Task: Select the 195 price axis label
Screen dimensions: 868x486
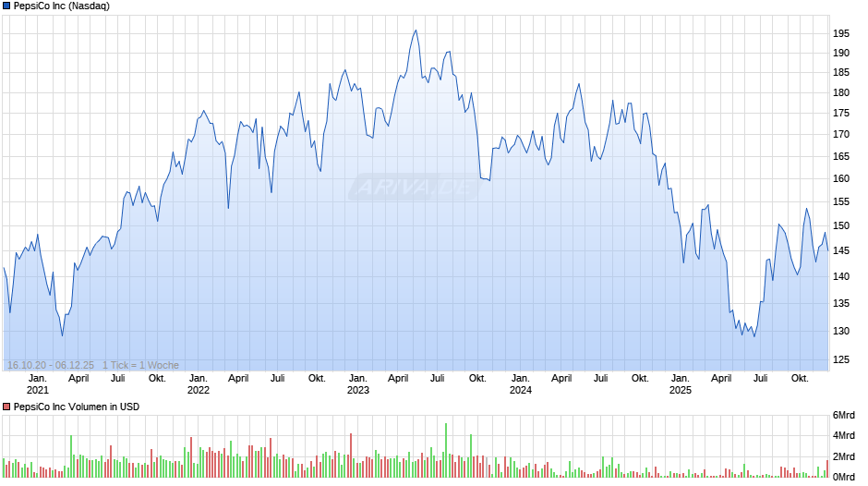Action: tap(841, 34)
